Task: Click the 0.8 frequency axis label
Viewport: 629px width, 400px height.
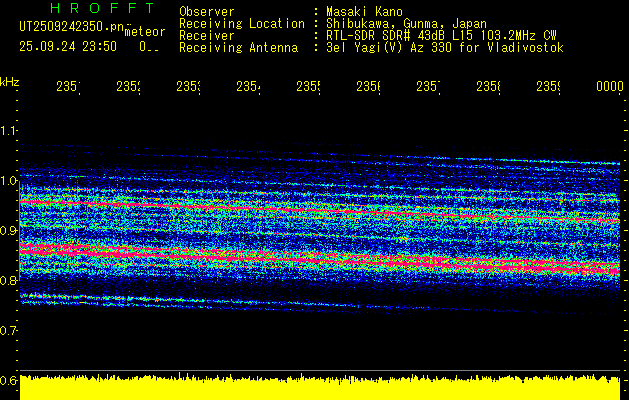Action: coord(8,280)
